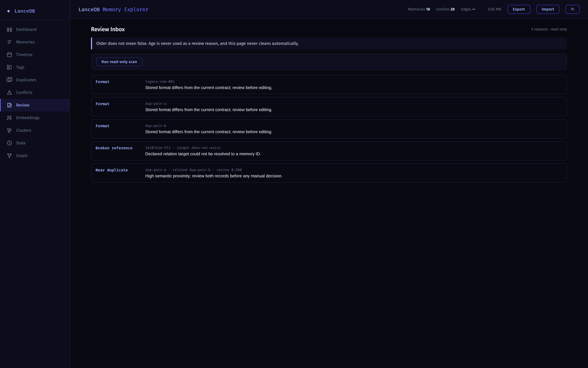Image resolution: width=588 pixels, height=368 pixels.
Task: Click the Stale clock icon
Action: [x=9, y=143]
